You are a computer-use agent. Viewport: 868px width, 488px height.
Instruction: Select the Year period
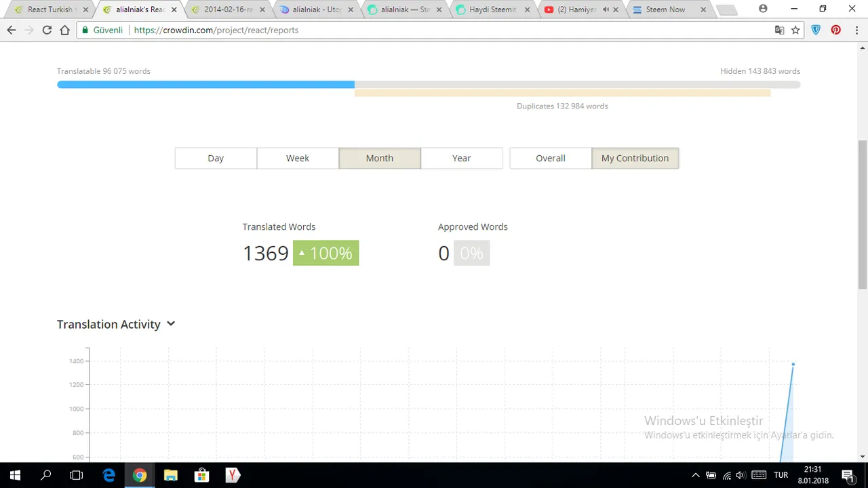[x=462, y=158]
